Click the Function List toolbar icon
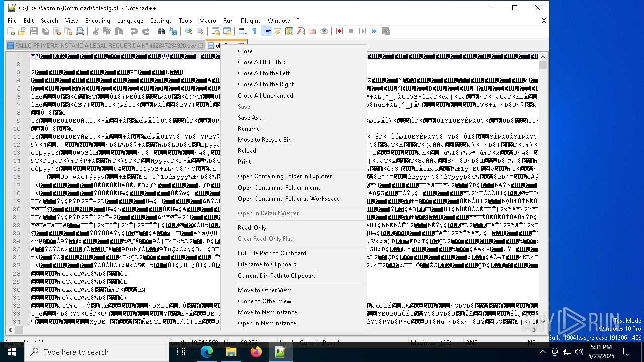The height and width of the screenshot is (362, 644). pyautogui.click(x=301, y=31)
